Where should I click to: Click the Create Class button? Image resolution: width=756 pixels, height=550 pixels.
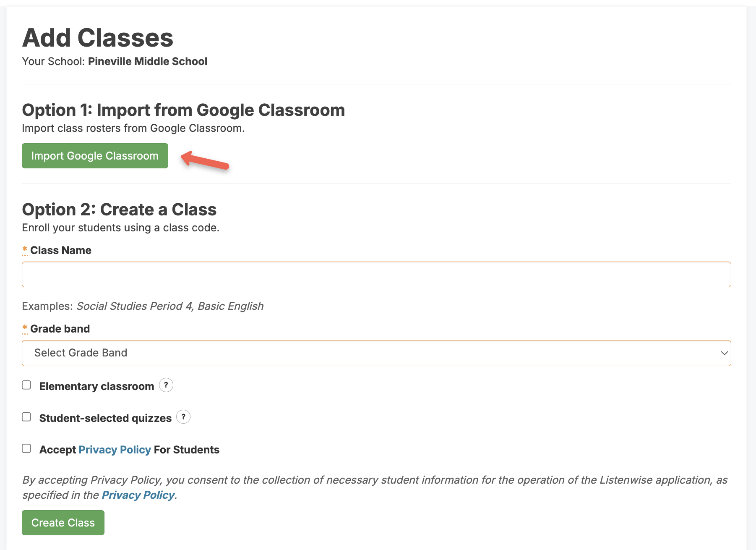coord(63,523)
